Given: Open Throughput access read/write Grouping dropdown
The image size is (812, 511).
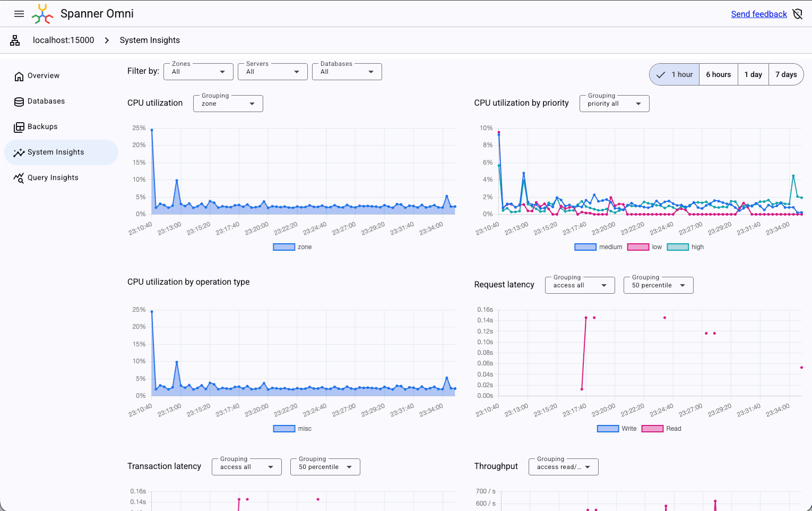Looking at the screenshot, I should pos(564,467).
